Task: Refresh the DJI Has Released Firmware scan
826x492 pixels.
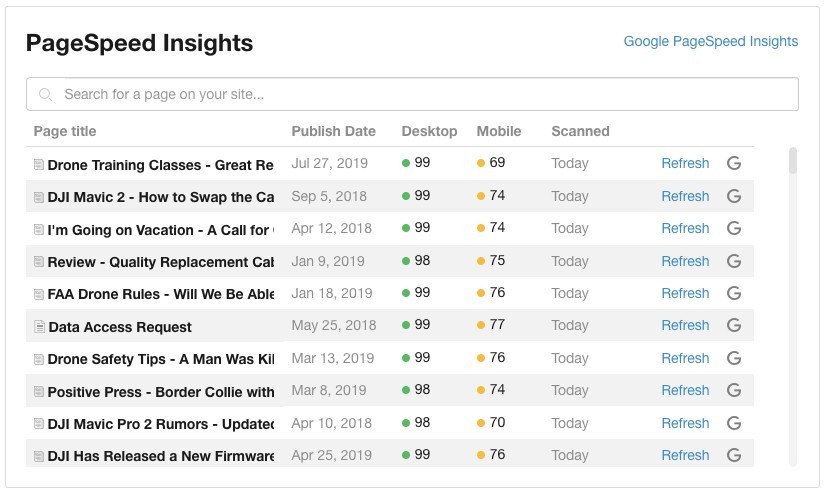Action: pos(685,455)
